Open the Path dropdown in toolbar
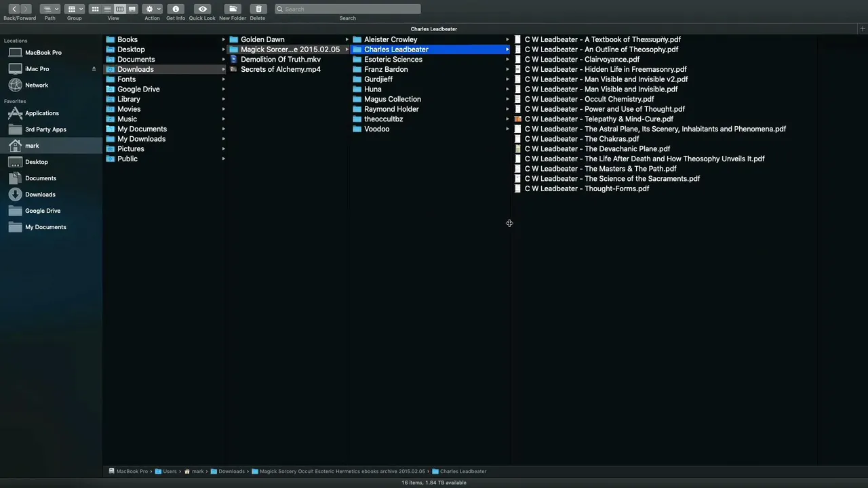The image size is (868, 488). (50, 9)
